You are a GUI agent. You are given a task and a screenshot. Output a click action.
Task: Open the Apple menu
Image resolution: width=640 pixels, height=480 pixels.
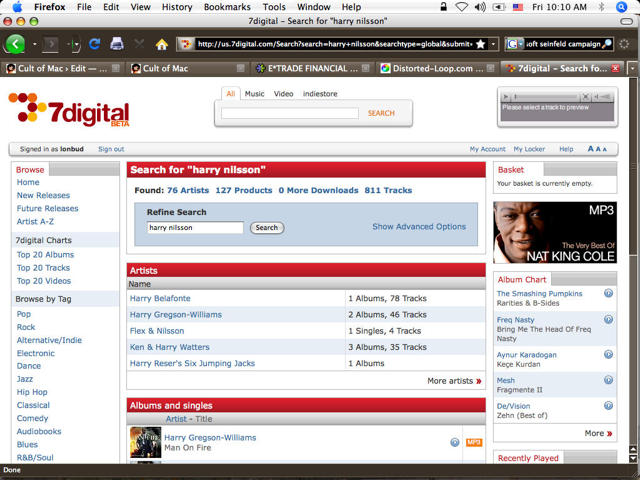[17, 7]
